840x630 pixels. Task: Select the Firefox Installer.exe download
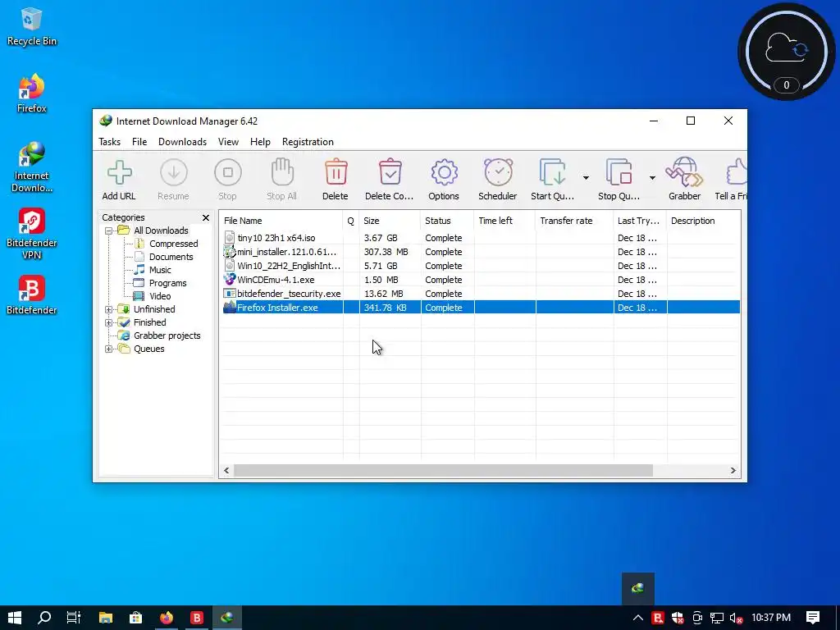(x=479, y=308)
